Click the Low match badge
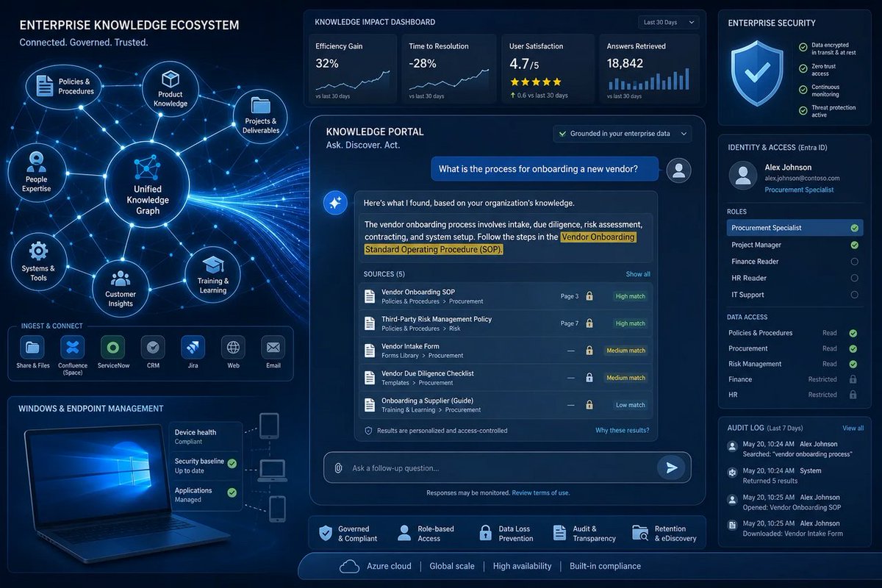The image size is (882, 588). point(630,405)
